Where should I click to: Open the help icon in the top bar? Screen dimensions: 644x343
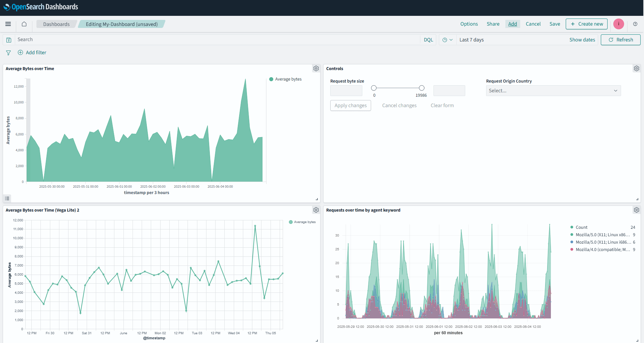[x=635, y=24]
